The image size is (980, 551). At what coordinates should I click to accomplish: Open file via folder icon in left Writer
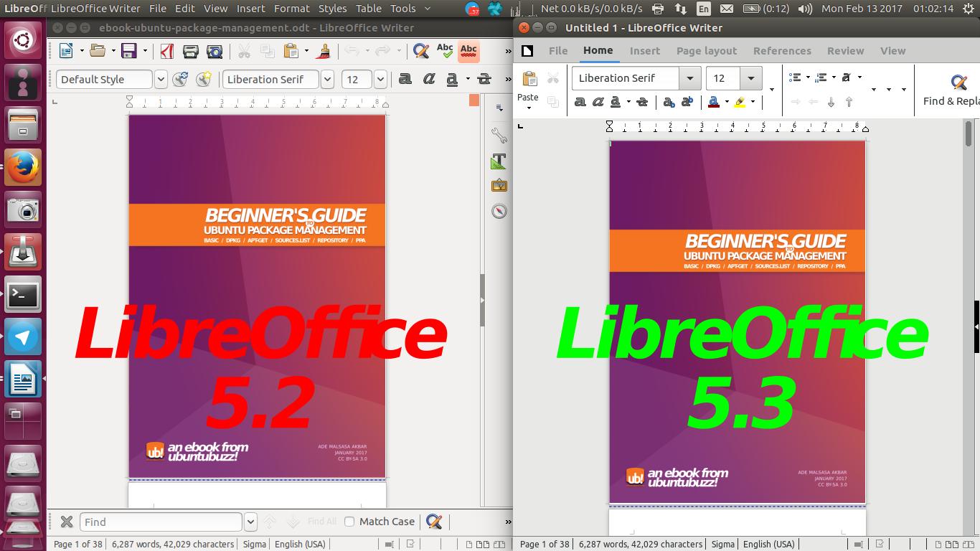point(98,51)
